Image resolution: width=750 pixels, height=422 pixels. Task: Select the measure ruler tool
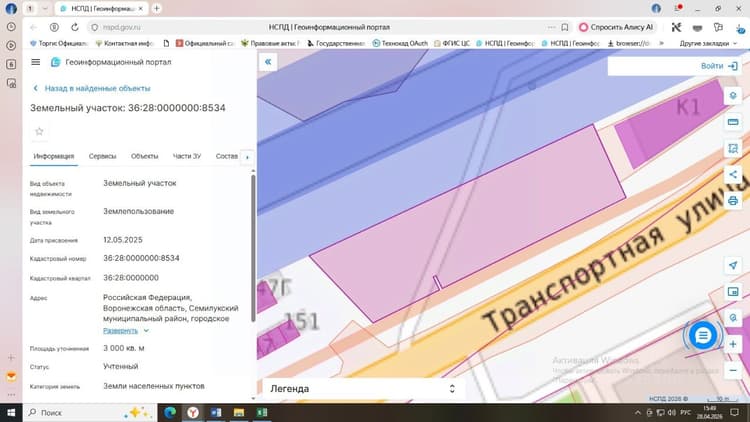pyautogui.click(x=733, y=122)
